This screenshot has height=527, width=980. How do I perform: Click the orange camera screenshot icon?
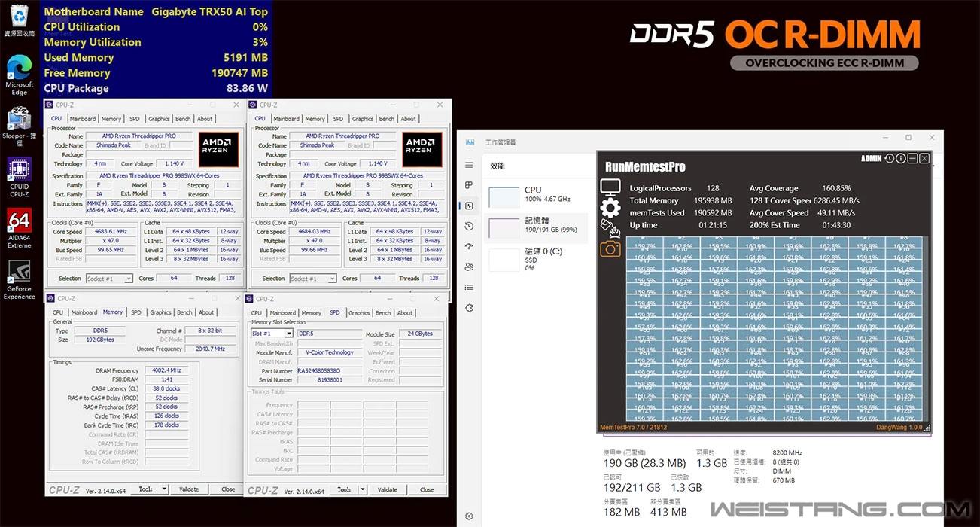coord(610,248)
